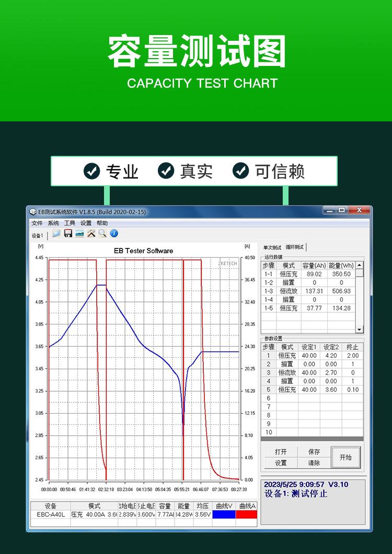Open the blue info about icon

pyautogui.click(x=114, y=233)
